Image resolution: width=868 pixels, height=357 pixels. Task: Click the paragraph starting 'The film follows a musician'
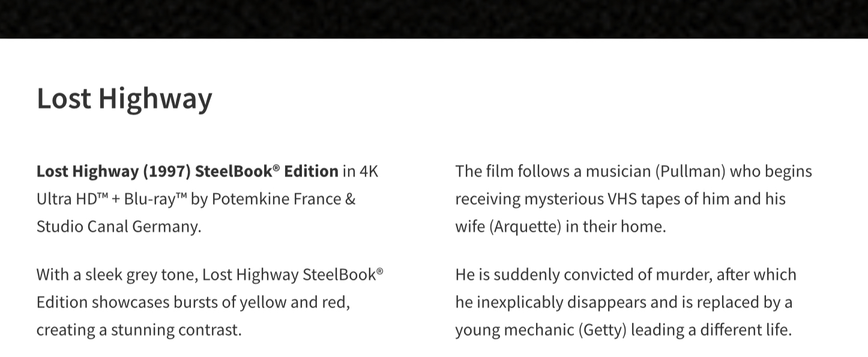633,199
